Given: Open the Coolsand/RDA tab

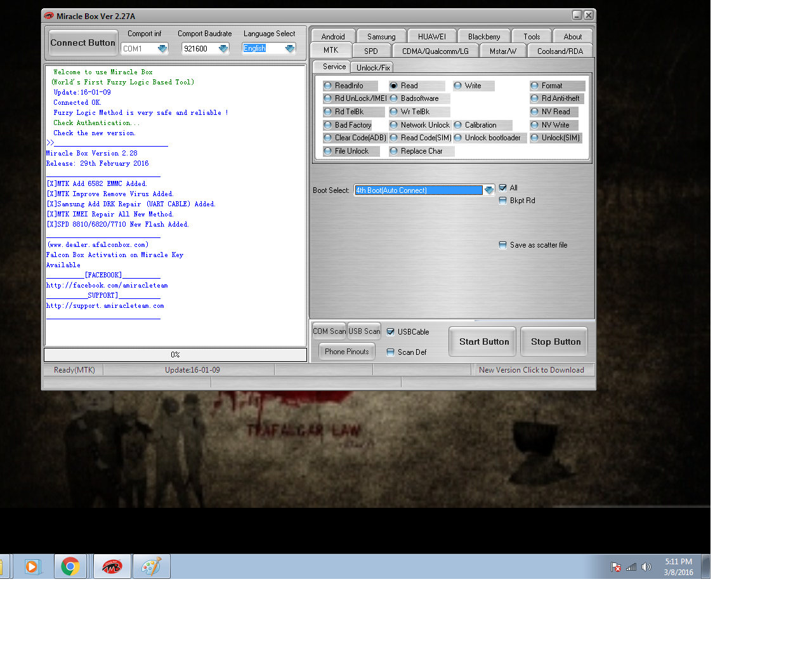Looking at the screenshot, I should [x=560, y=51].
